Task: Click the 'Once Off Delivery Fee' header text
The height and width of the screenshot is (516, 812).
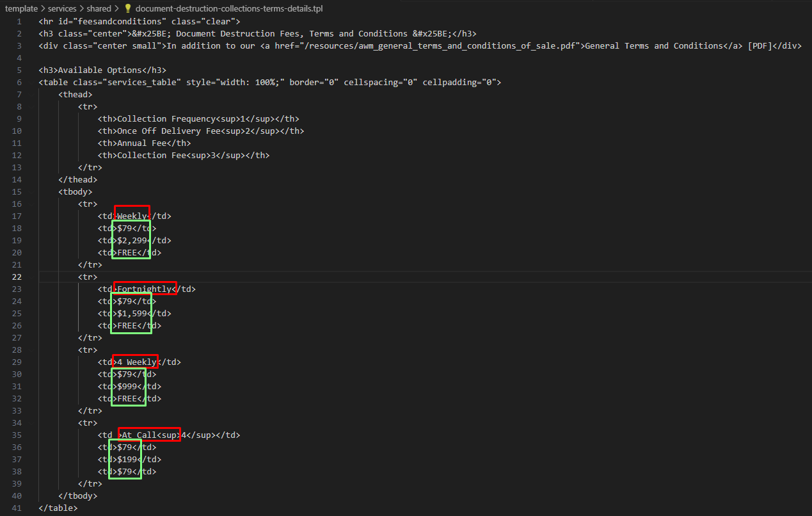Action: click(x=169, y=131)
